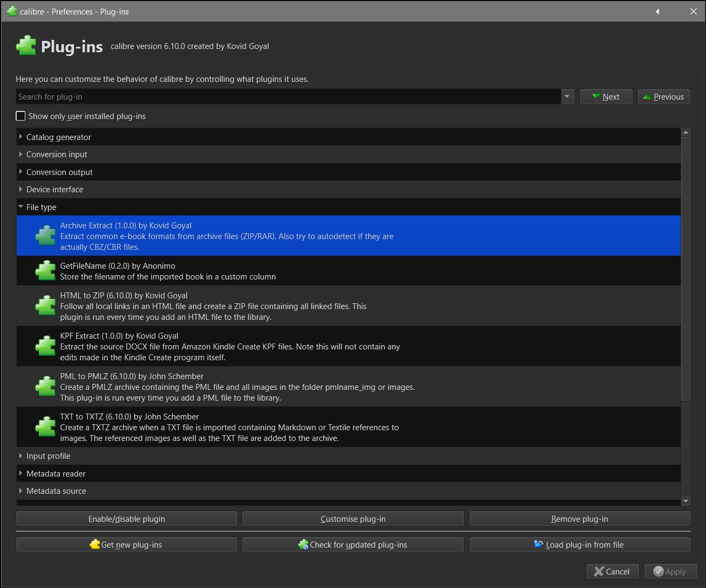Click the Next search button
This screenshot has height=588, width=706.
point(606,97)
